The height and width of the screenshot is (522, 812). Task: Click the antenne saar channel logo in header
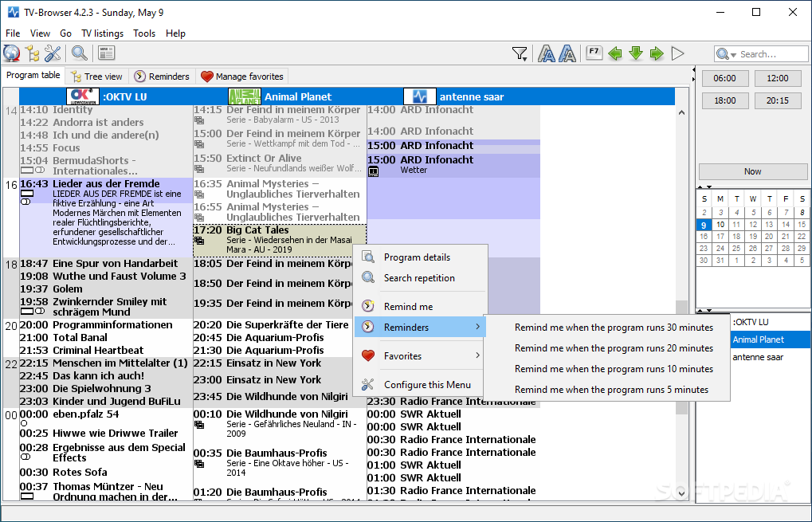click(419, 96)
